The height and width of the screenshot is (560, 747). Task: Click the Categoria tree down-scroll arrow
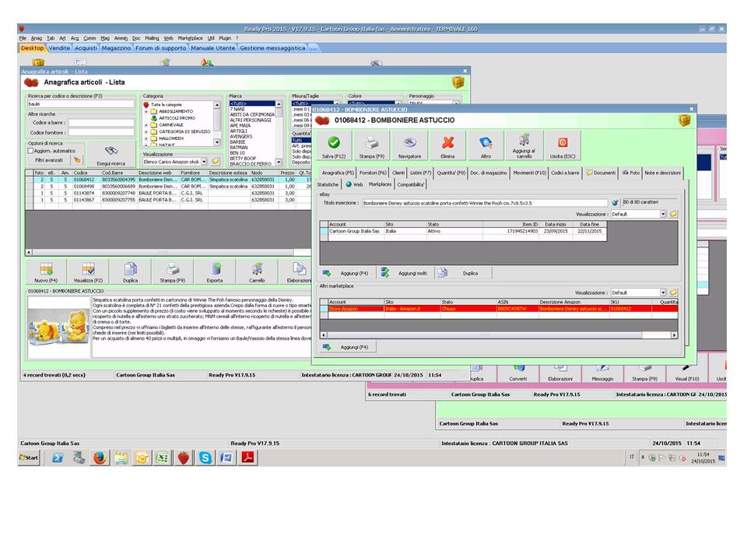(217, 142)
